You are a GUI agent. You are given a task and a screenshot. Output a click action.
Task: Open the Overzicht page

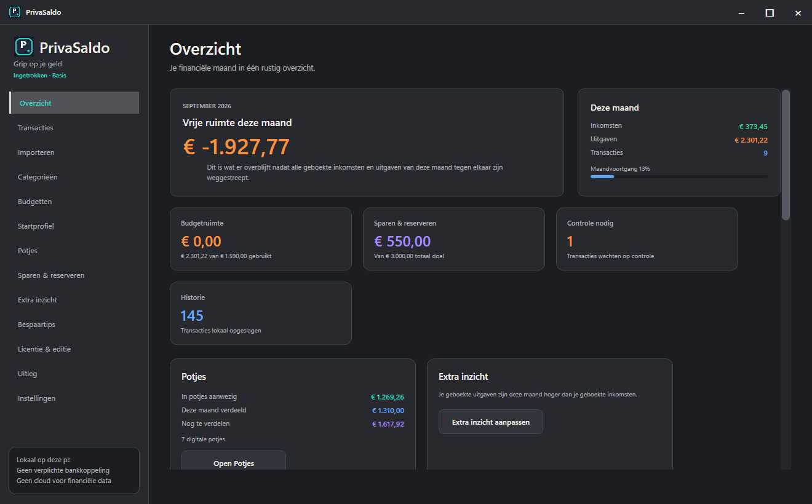click(74, 103)
